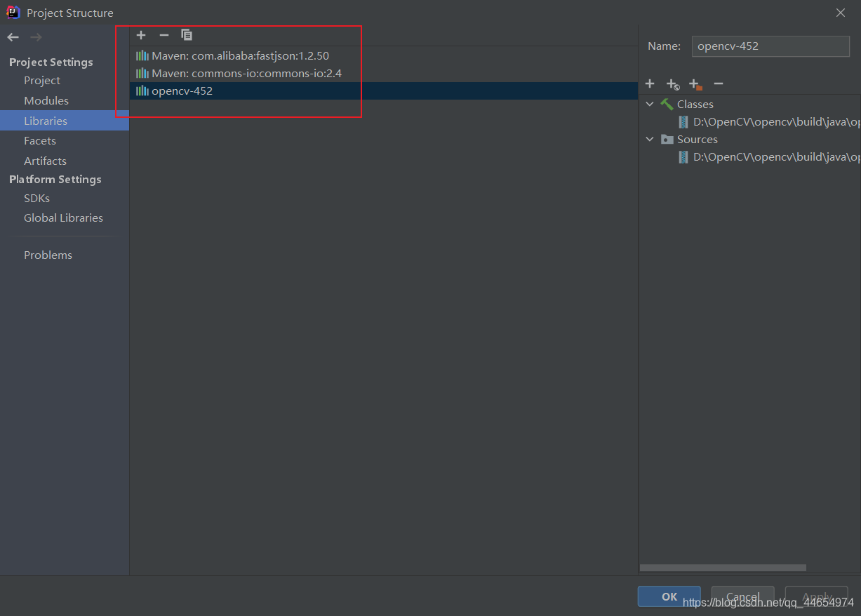Screen dimensions: 861x616
Task: Click the OK button
Action: [669, 596]
